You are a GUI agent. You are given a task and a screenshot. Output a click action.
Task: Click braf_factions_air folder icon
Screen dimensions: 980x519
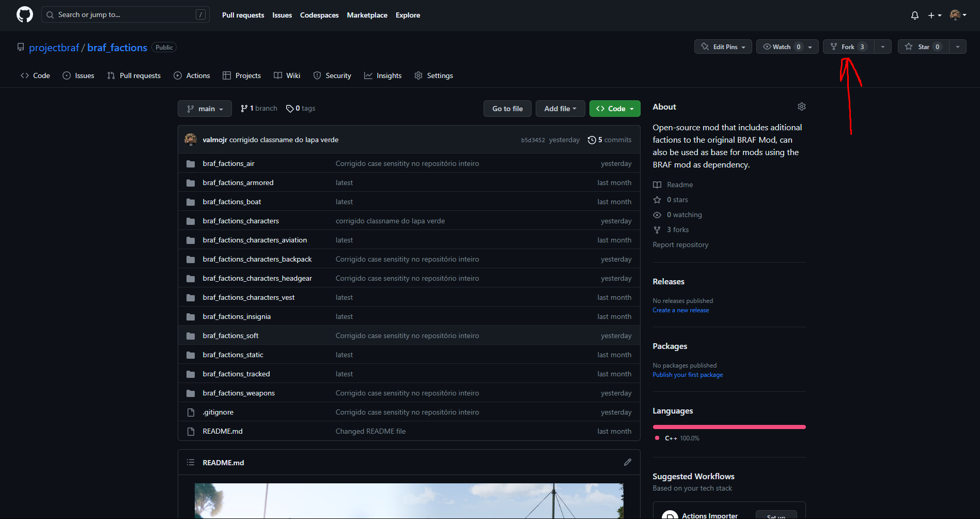[191, 164]
